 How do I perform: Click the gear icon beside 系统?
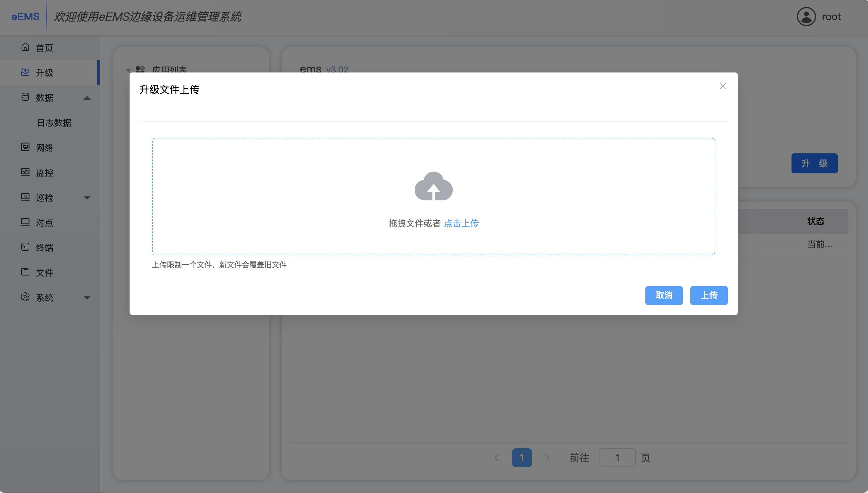[x=25, y=297]
